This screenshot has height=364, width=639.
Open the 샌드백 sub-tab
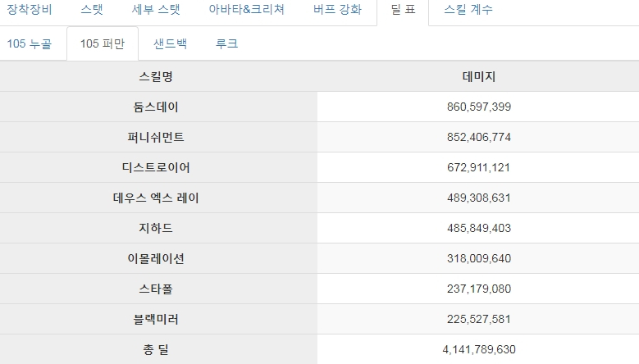coord(170,43)
